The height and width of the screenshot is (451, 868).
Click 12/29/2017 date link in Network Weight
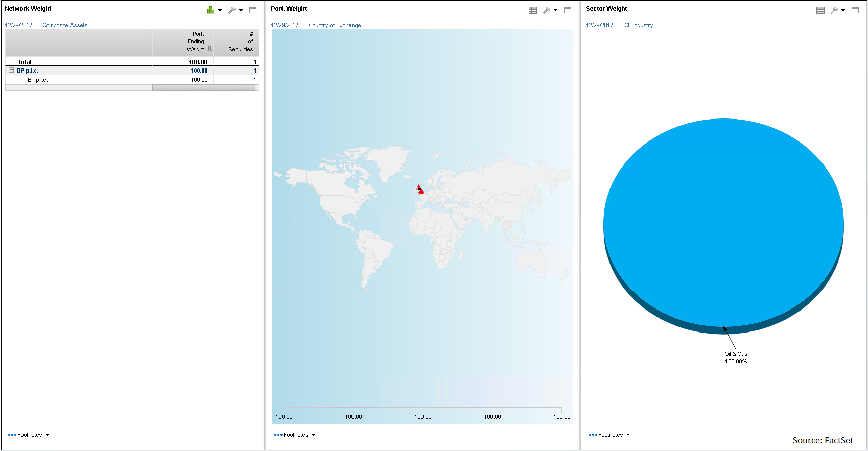(18, 25)
